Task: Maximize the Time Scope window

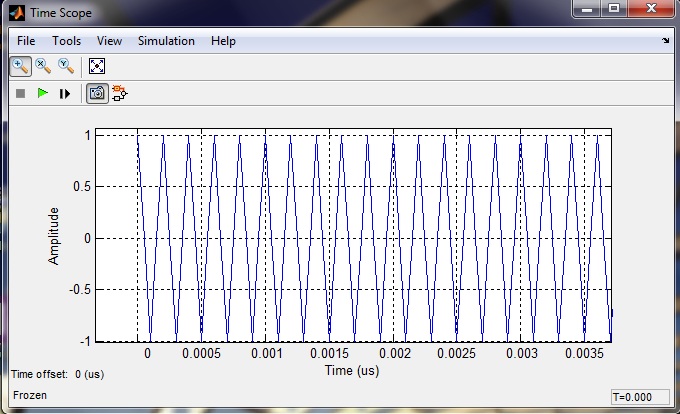Action: coord(613,10)
